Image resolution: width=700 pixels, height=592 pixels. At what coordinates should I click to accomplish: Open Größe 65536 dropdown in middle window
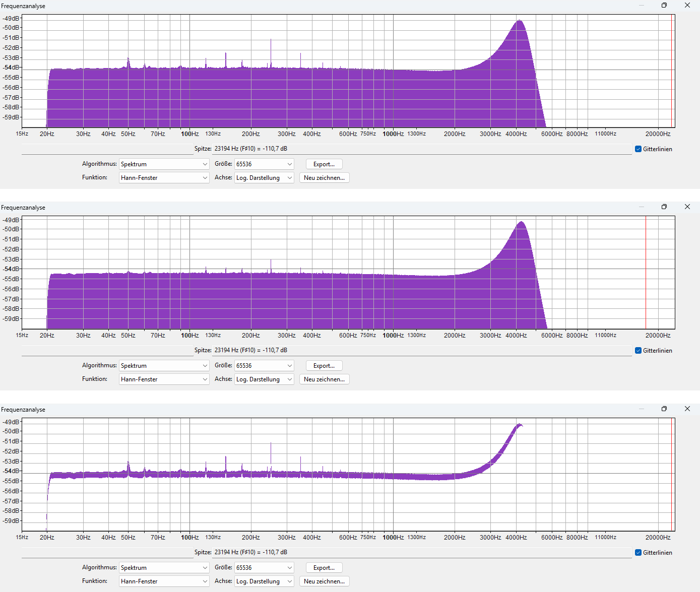coord(264,366)
